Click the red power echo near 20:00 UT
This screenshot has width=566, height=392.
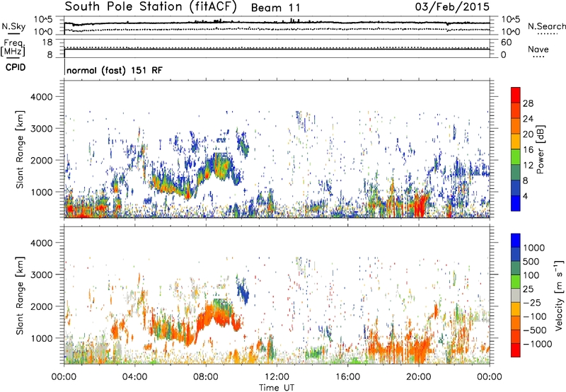(420, 206)
